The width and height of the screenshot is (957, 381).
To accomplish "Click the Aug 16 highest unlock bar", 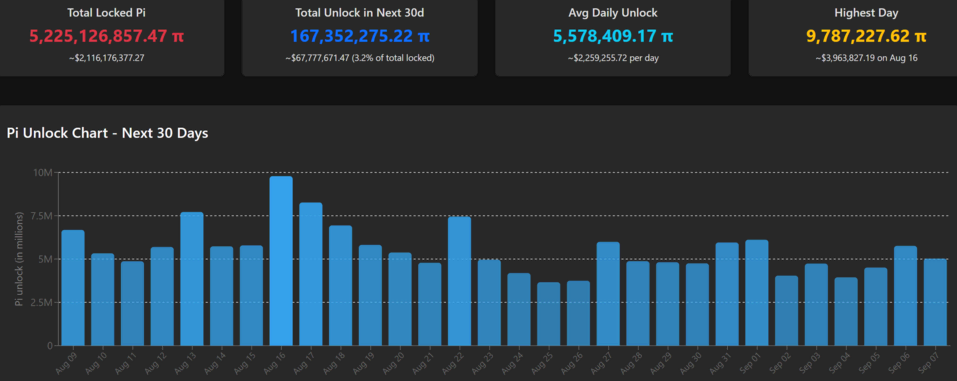I will (x=281, y=261).
